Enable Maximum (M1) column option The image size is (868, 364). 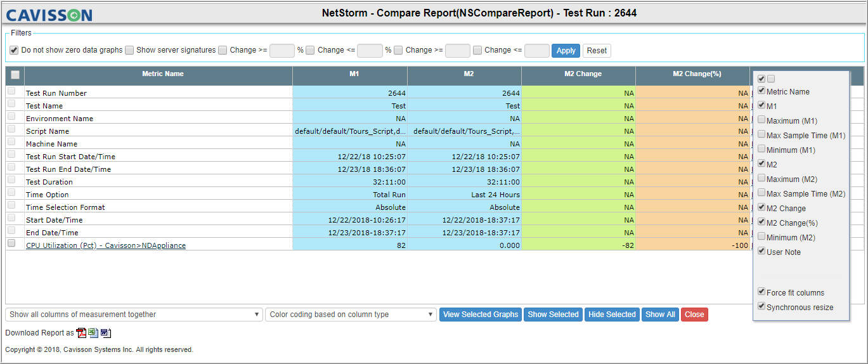[x=761, y=120]
